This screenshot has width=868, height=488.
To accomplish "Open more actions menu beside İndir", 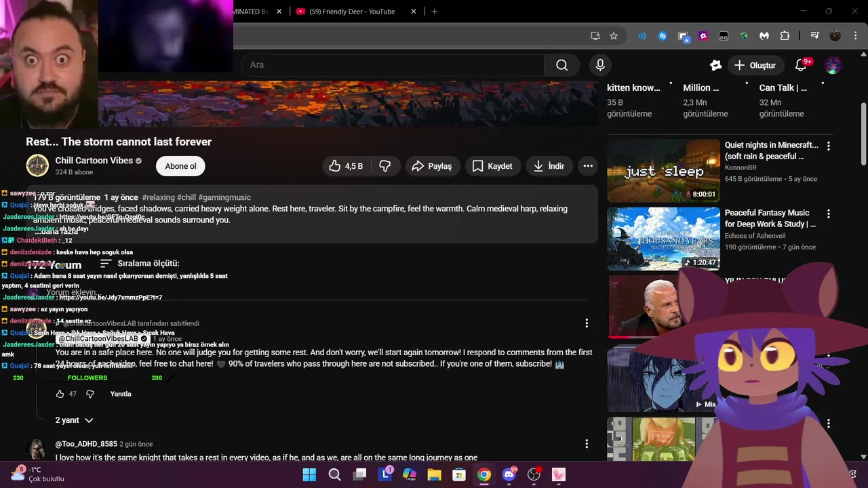I will 588,166.
